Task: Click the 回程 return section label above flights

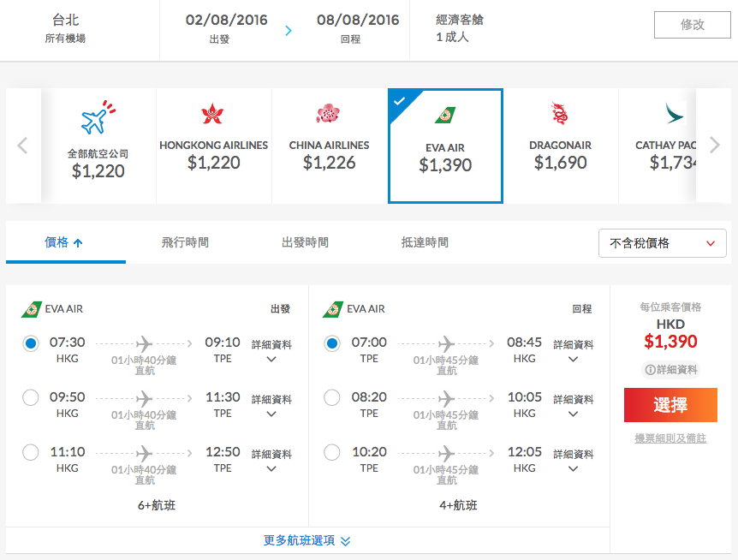Action: click(x=581, y=309)
